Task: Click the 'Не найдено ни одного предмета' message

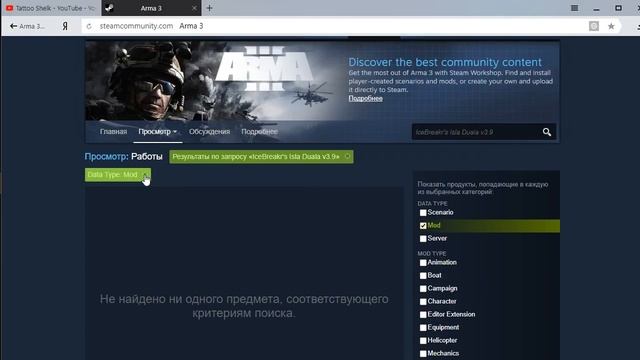Action: 244,306
